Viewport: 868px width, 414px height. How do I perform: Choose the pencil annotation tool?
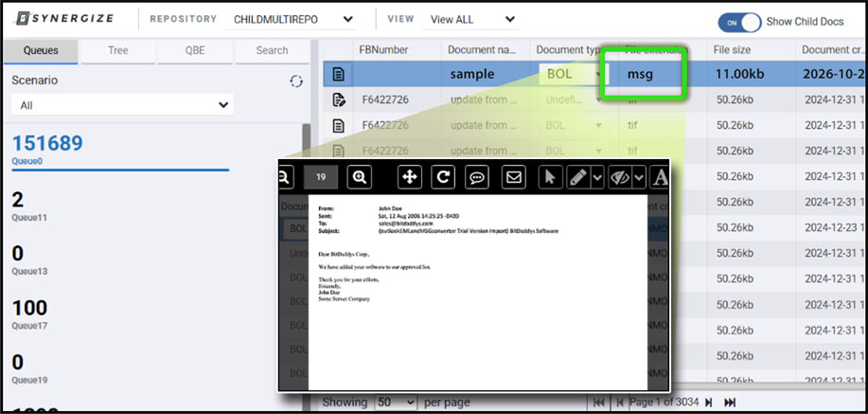[x=578, y=177]
